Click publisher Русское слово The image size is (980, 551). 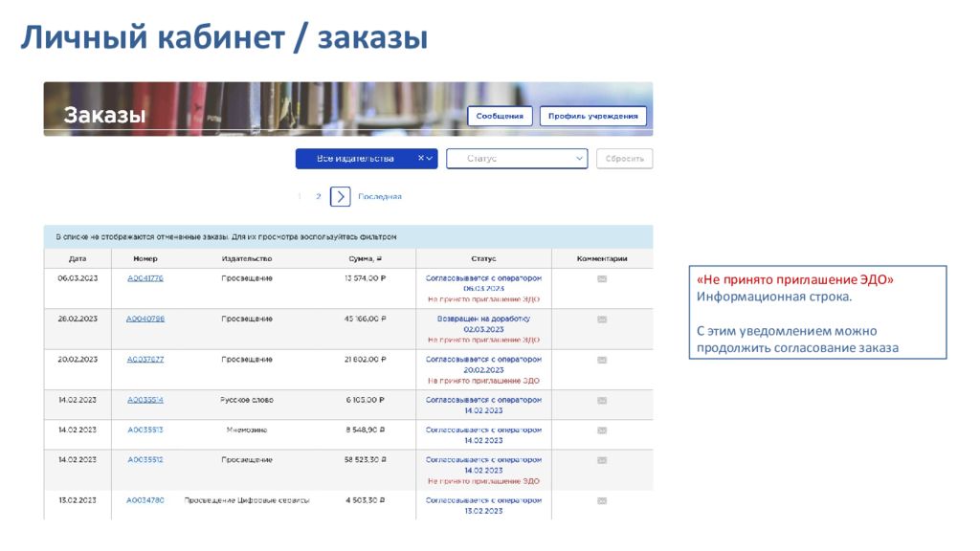(x=247, y=401)
